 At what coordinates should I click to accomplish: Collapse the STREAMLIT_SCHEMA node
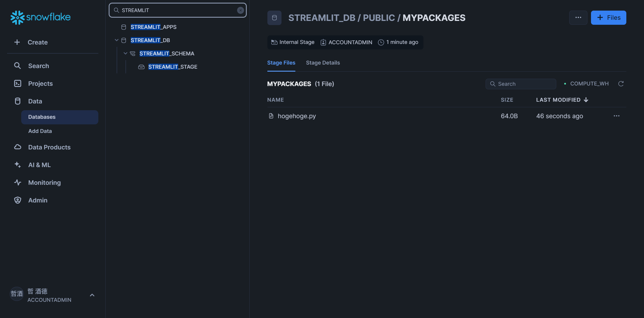point(125,53)
